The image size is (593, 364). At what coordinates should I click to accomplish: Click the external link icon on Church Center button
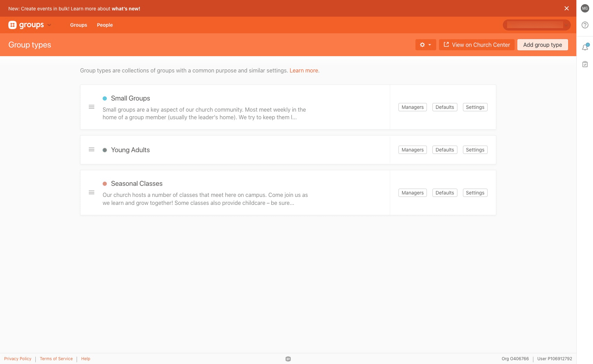[x=446, y=44]
